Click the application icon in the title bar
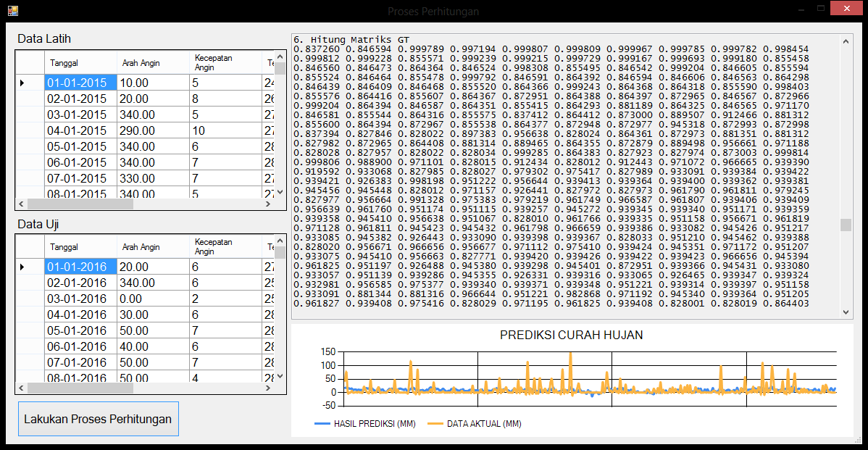The image size is (868, 450). [12, 11]
